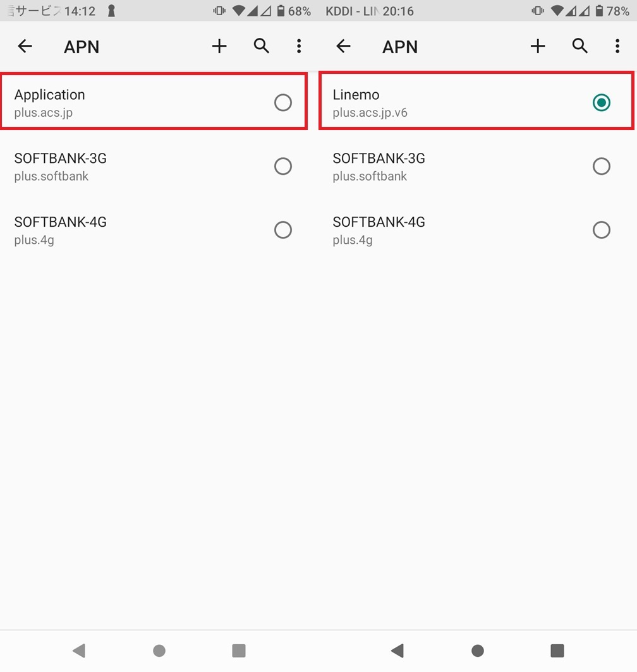Viewport: 637px width, 672px height.
Task: Select the Linemo APN radio button
Action: click(602, 102)
